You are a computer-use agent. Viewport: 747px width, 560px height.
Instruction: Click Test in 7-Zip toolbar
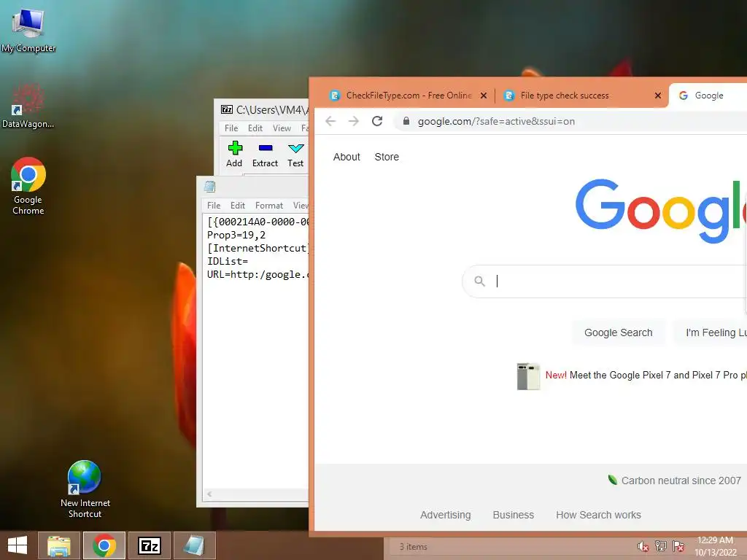pos(295,155)
